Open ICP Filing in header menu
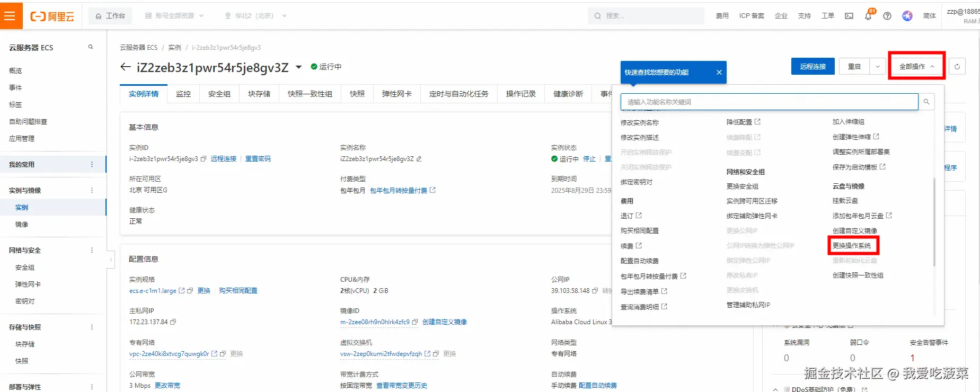The image size is (980, 392). [x=752, y=16]
